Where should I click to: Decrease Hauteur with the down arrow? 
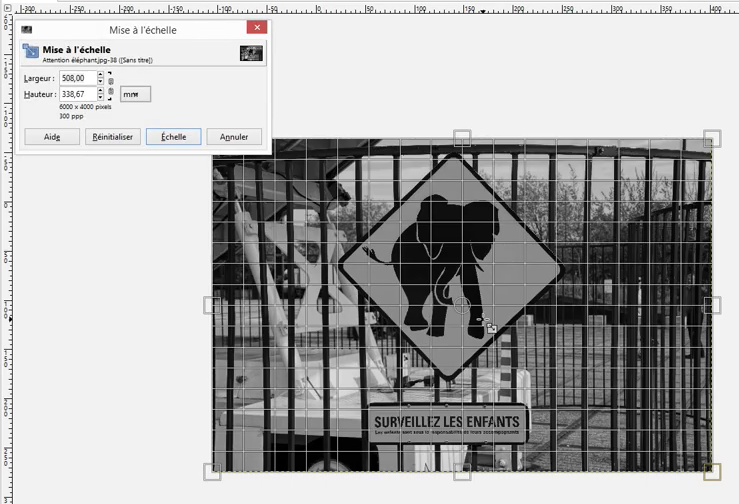coord(100,98)
